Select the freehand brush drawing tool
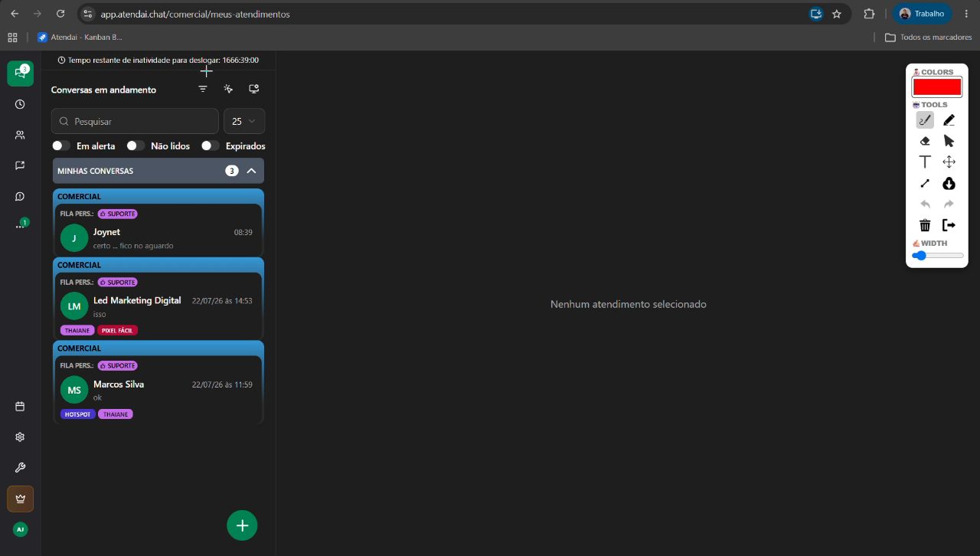 [x=925, y=119]
